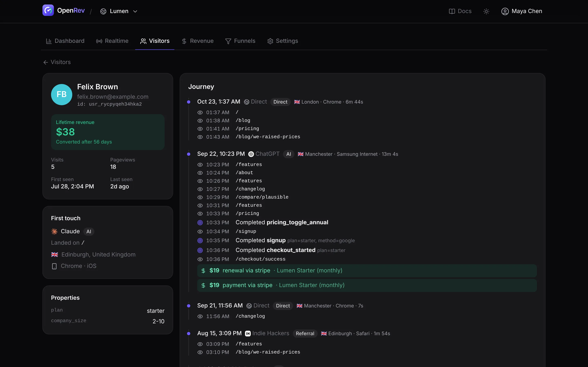
Task: Toggle the light/dark theme sun icon
Action: click(x=486, y=11)
